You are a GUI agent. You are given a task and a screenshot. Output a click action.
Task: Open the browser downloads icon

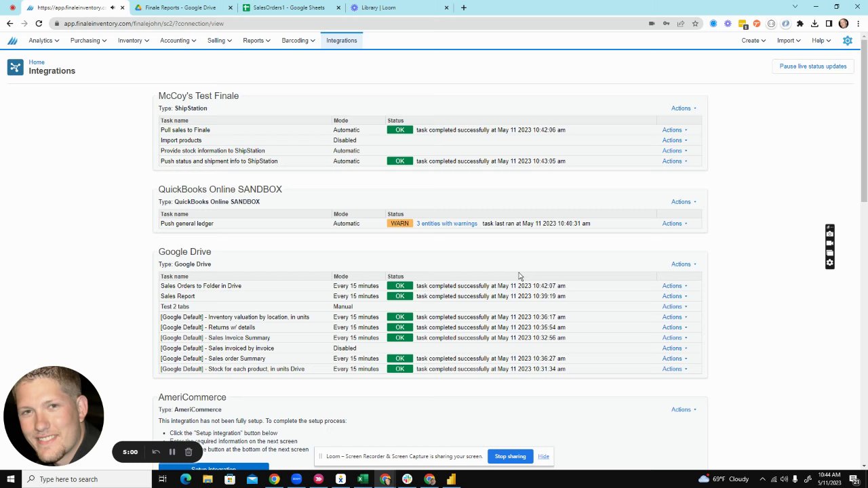[814, 24]
